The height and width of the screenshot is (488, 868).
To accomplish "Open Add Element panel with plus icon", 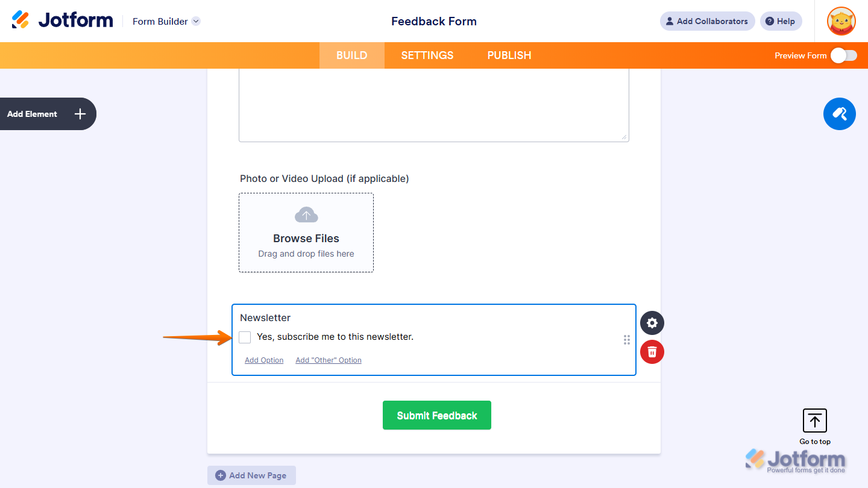I will (79, 114).
